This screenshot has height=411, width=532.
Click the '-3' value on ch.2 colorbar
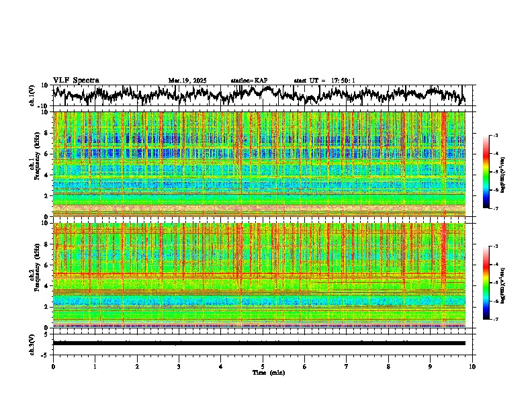[495, 246]
